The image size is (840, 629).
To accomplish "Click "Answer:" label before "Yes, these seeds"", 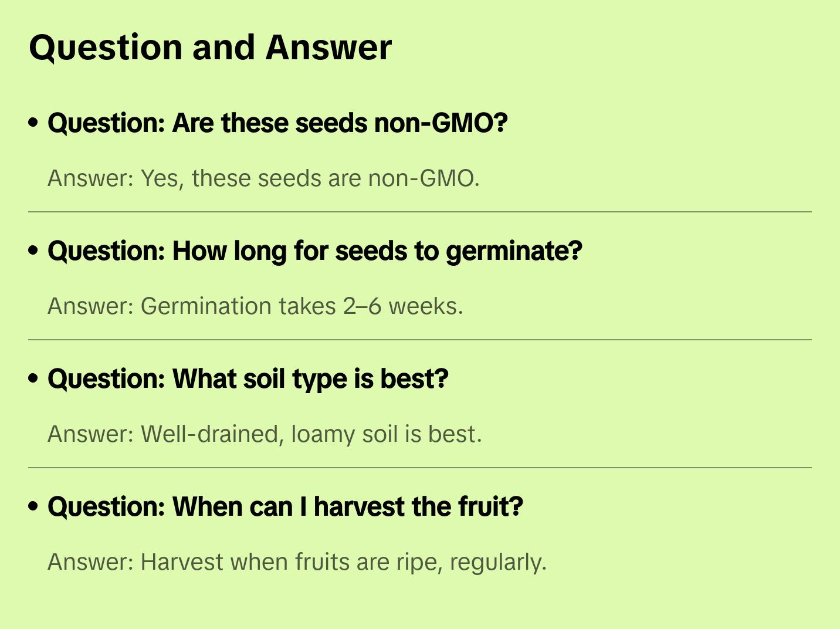I will [91, 178].
